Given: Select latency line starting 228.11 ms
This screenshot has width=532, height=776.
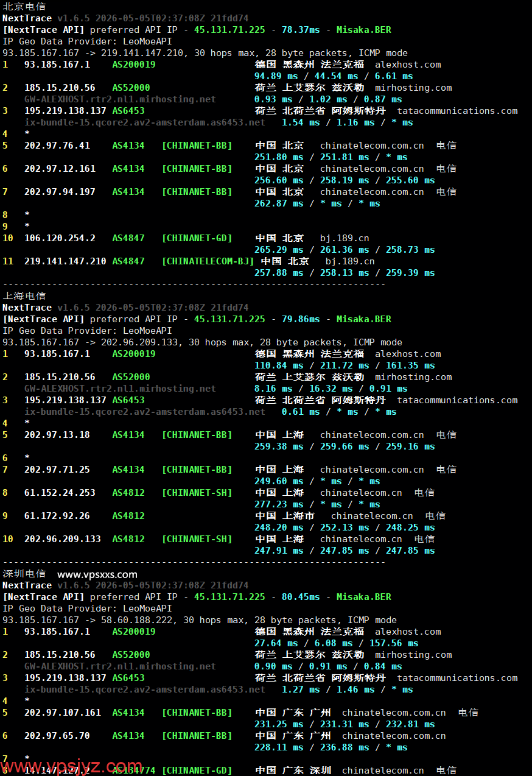Looking at the screenshot, I should (x=331, y=747).
